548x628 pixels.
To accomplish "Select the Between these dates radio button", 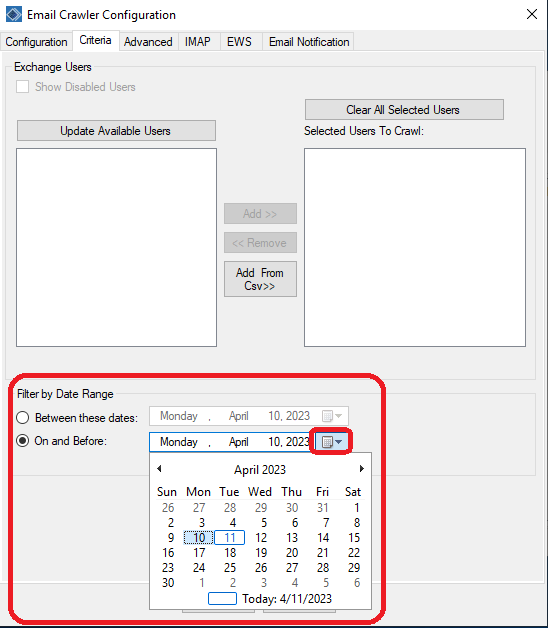I will click(22, 418).
